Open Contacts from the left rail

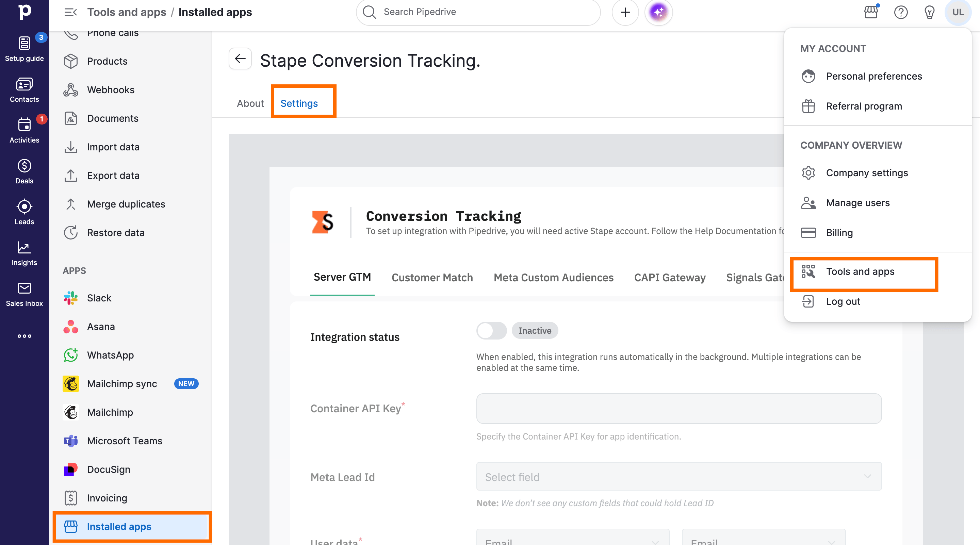24,90
